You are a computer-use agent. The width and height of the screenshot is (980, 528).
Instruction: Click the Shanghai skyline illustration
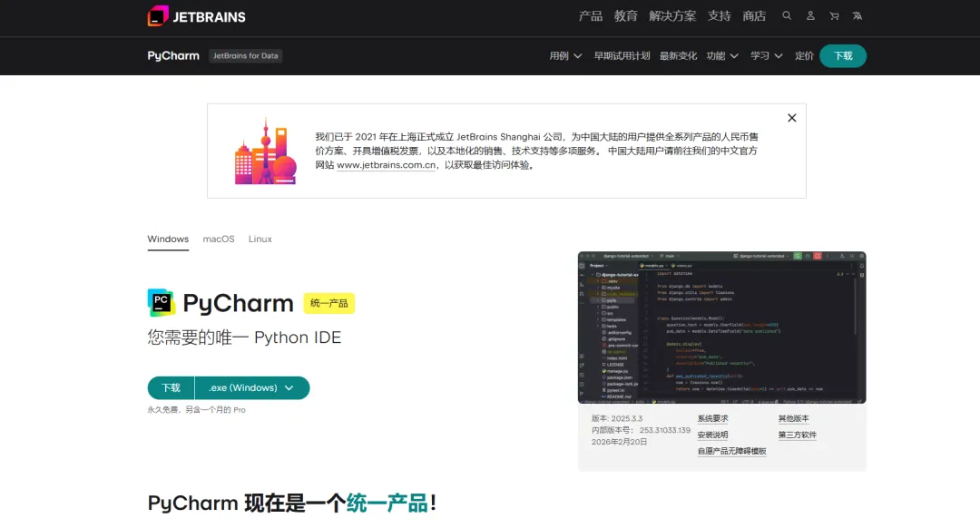pyautogui.click(x=266, y=152)
